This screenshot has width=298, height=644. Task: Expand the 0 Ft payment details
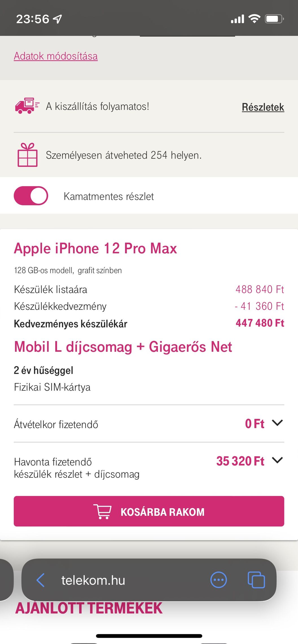(x=255, y=424)
